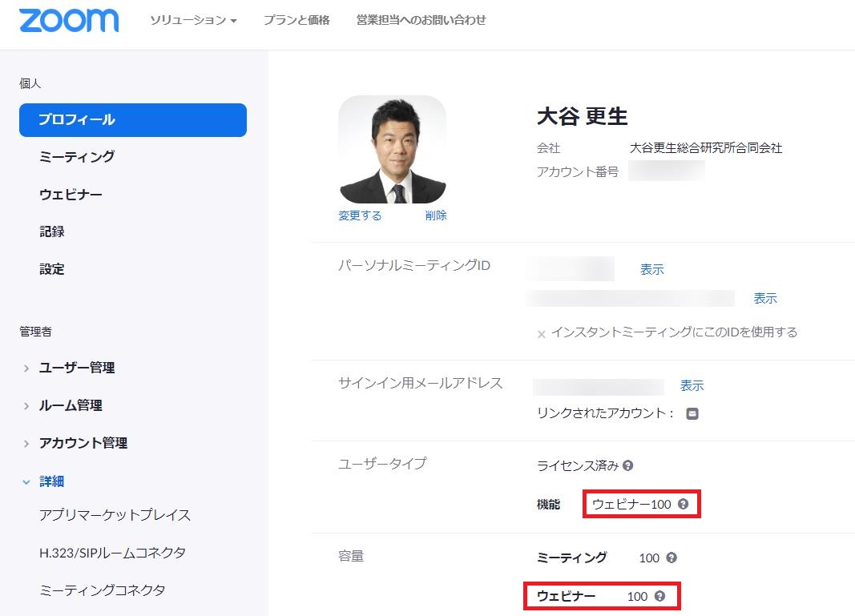Click 変更する under the profile photo
The image size is (855, 616).
point(360,215)
